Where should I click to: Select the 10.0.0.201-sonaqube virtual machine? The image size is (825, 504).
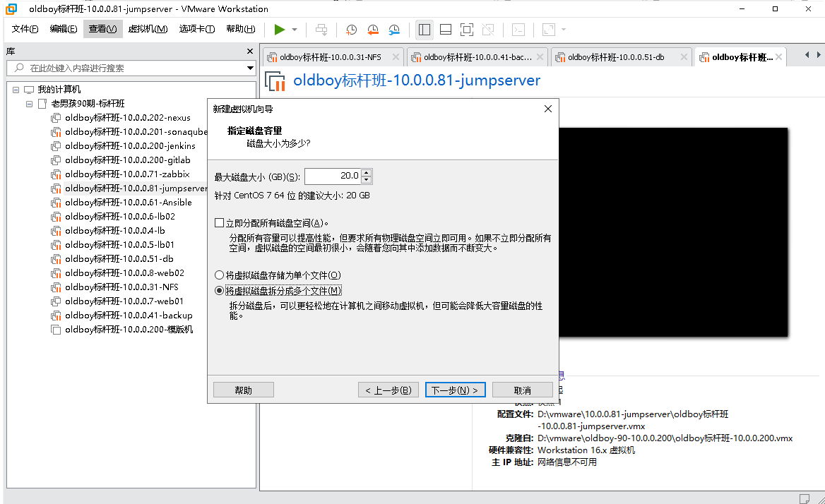pos(136,132)
